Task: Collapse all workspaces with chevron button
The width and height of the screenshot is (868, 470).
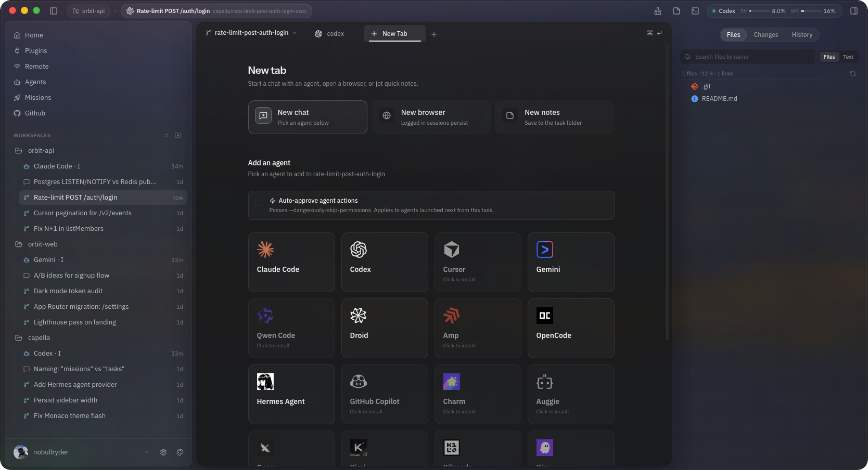Action: click(x=167, y=135)
